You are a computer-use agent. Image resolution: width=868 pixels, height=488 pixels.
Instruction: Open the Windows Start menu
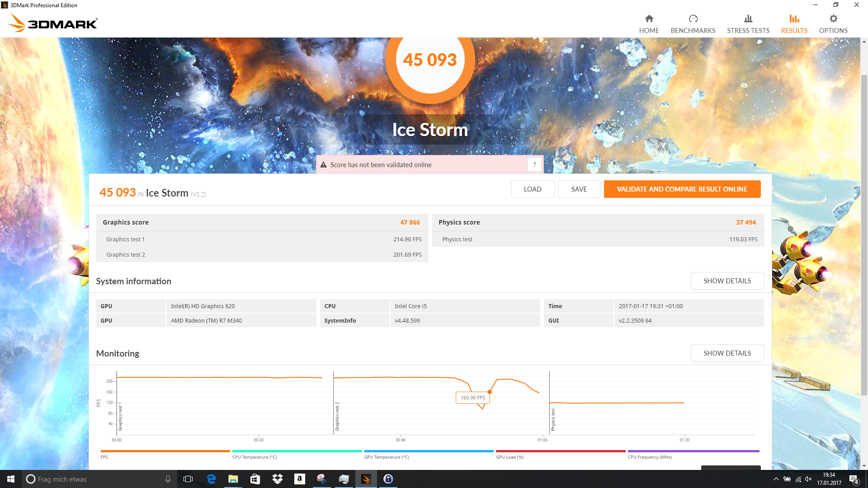tap(11, 479)
